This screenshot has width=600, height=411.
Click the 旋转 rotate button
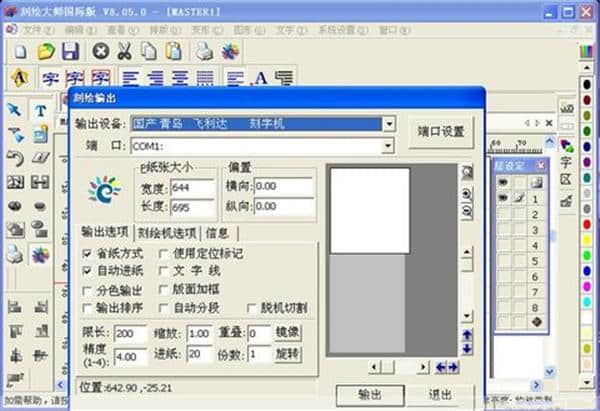(288, 354)
